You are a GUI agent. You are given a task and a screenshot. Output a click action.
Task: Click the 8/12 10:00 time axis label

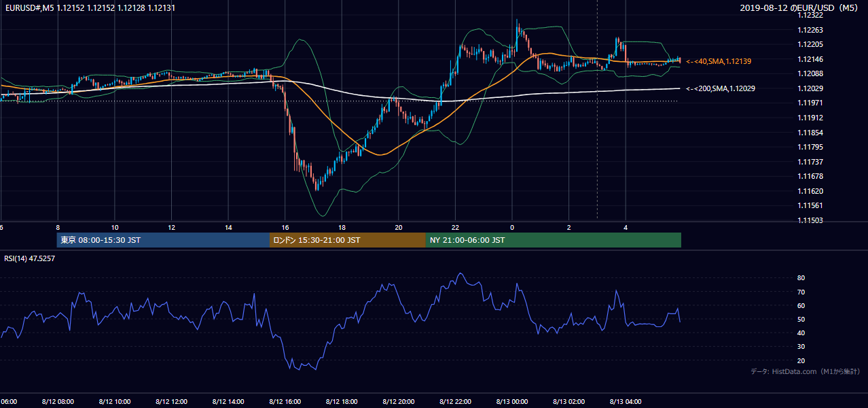click(115, 402)
